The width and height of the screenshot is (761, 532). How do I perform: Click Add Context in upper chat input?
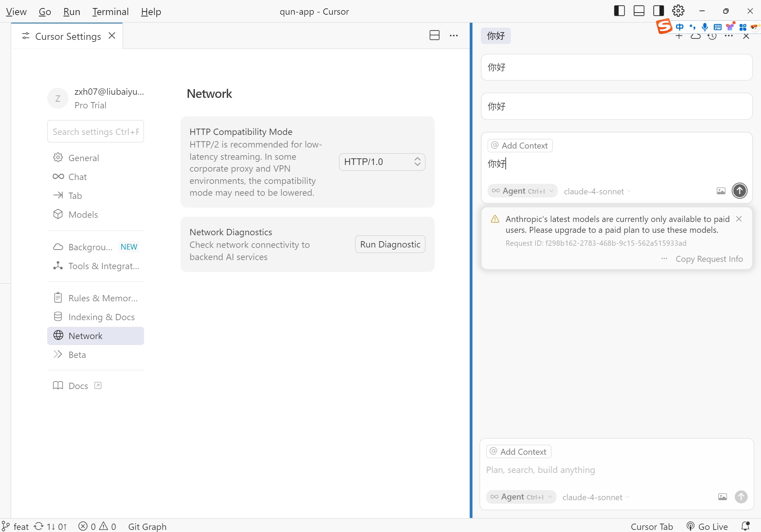click(520, 145)
